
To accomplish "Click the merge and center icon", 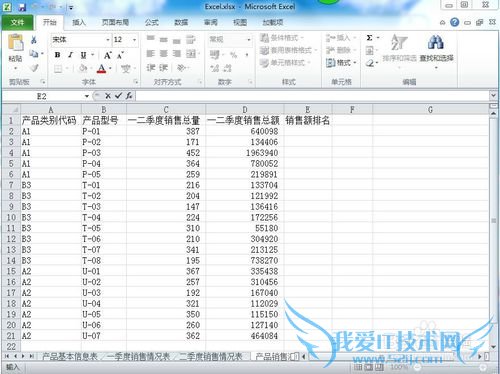I will 192,53.
